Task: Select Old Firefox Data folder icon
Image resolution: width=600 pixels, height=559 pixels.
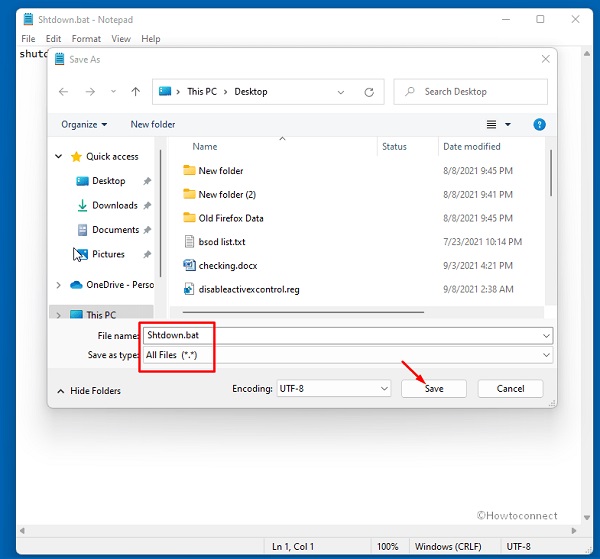Action: click(189, 218)
